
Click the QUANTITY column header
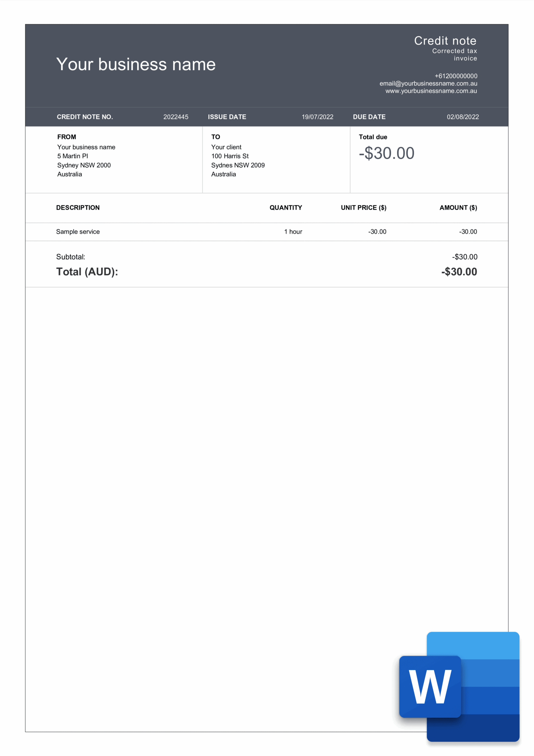(x=285, y=208)
